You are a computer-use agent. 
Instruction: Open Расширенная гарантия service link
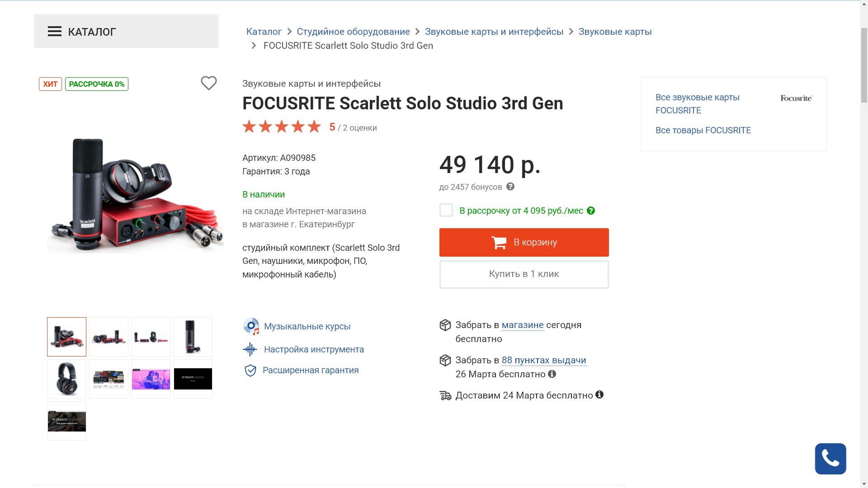pyautogui.click(x=310, y=370)
